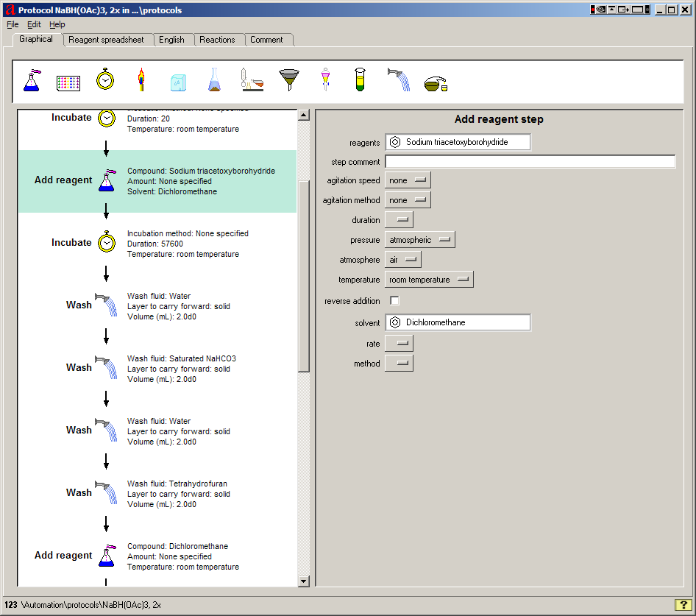Click the 'Solvent: Dichloromethane' line in step list
Screen dimensions: 696x616
click(172, 191)
